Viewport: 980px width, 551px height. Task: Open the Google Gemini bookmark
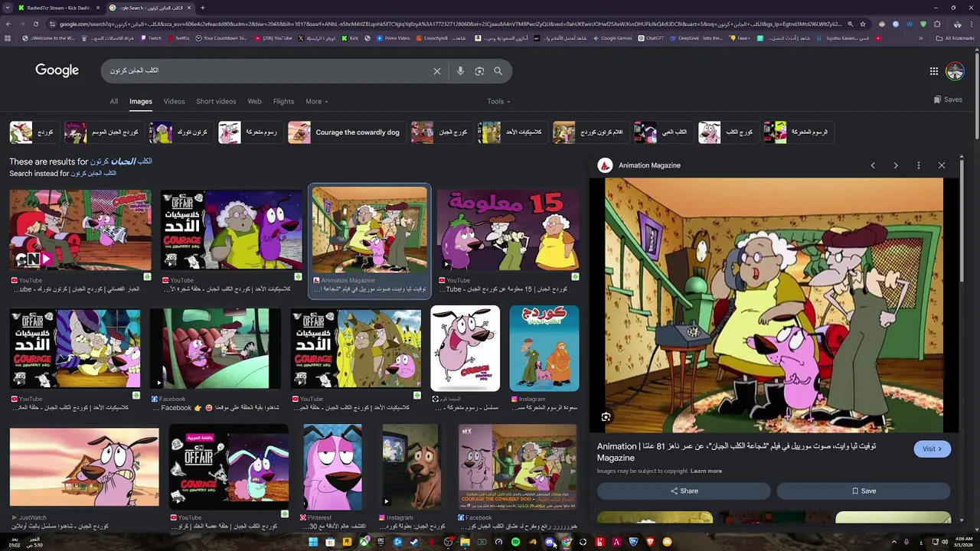pos(612,37)
